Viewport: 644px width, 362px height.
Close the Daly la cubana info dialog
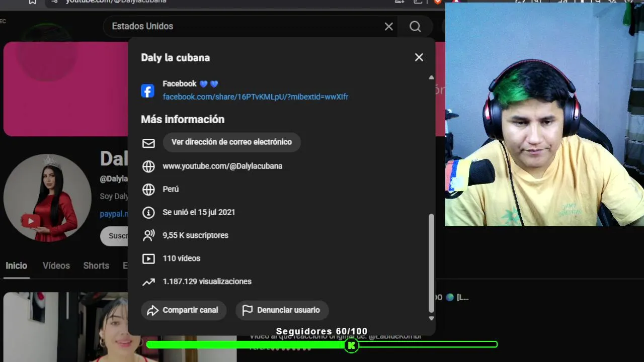(x=419, y=57)
